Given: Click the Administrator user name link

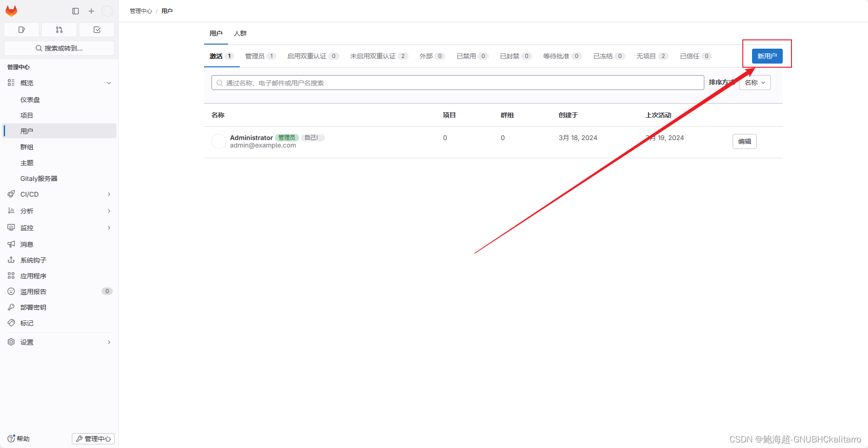Looking at the screenshot, I should click(251, 138).
